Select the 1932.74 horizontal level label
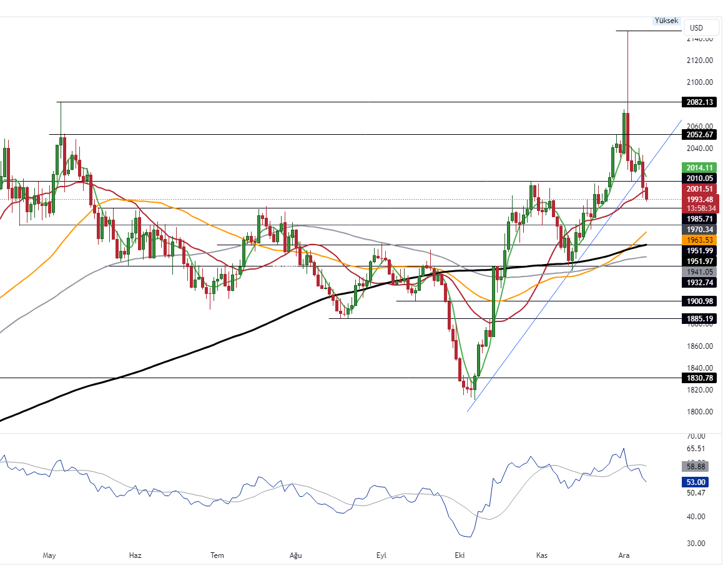Screen dimensions: 728x586 coord(699,283)
